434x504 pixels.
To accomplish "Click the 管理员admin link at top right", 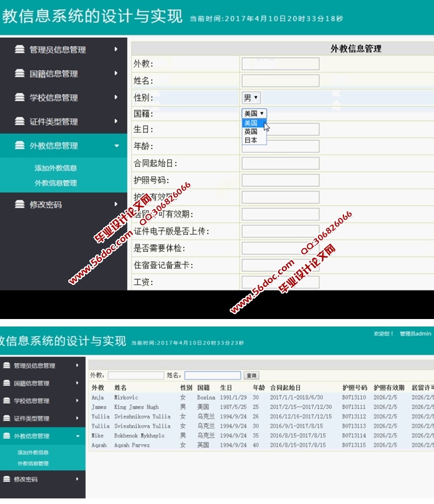I will click(415, 333).
